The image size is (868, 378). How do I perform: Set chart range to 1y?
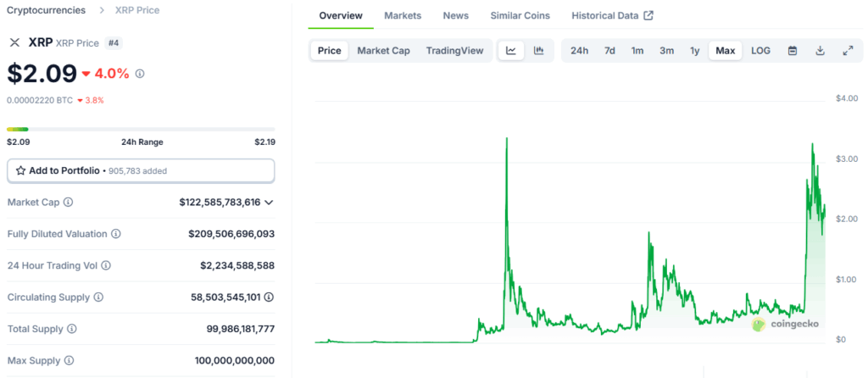(695, 51)
